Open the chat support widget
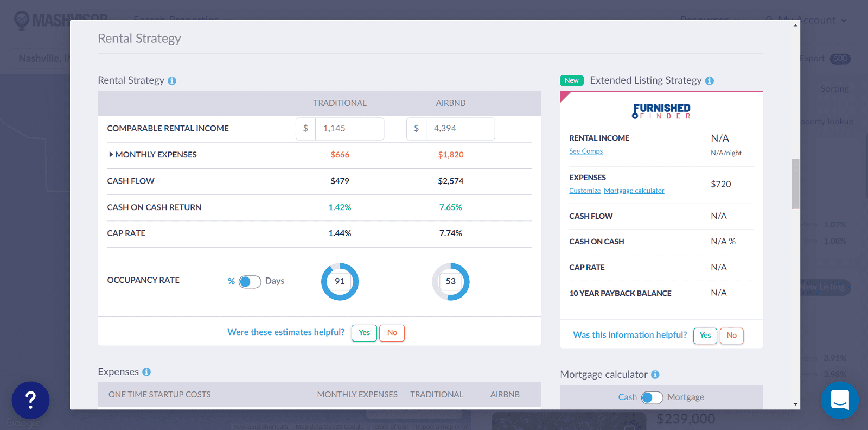The width and height of the screenshot is (868, 430). pyautogui.click(x=839, y=400)
